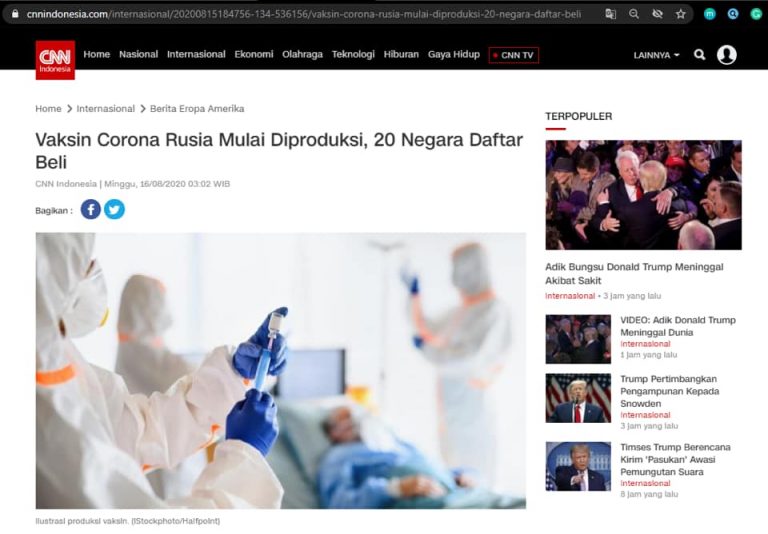
Task: Bookmark this page with star icon
Action: click(681, 14)
